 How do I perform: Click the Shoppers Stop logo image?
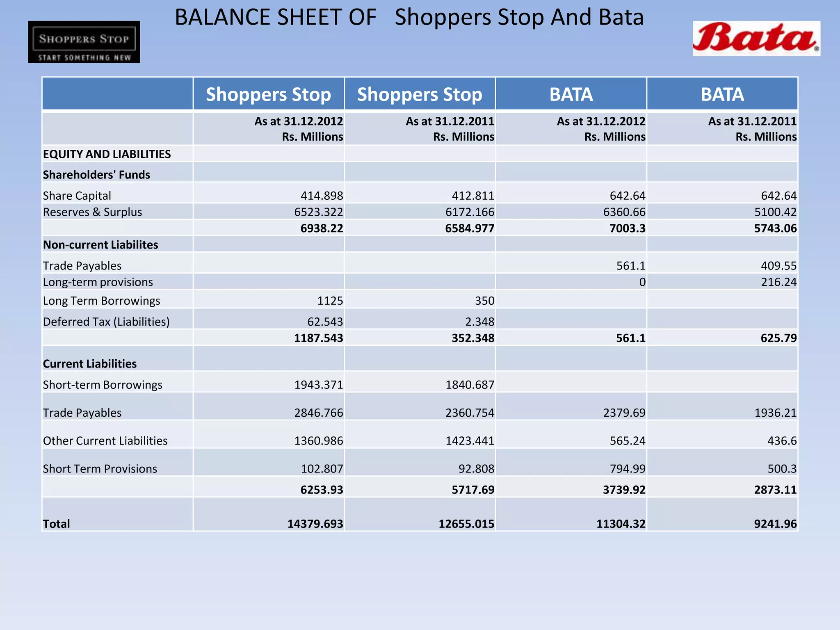[84, 42]
